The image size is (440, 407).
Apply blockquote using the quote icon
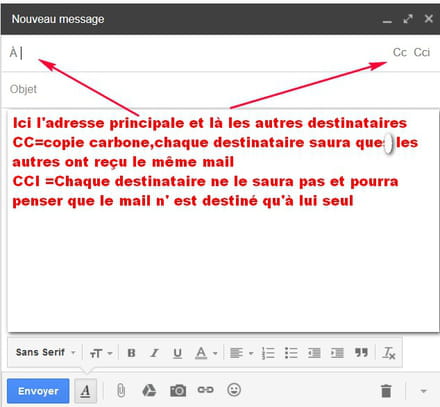(361, 352)
